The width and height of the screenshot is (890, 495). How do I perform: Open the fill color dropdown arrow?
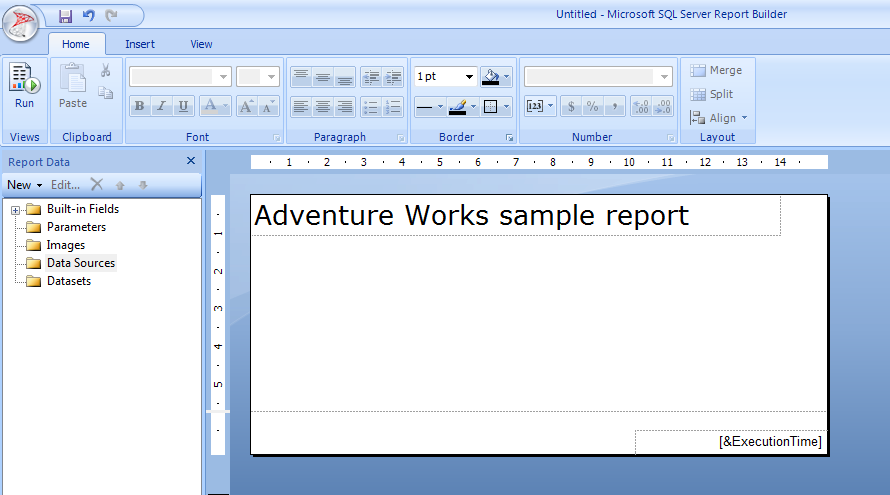click(507, 77)
